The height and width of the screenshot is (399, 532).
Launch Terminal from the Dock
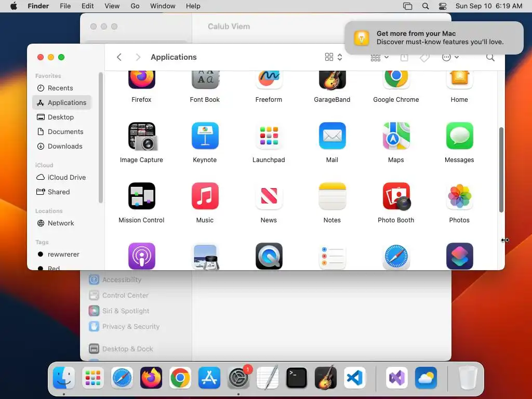pos(297,378)
